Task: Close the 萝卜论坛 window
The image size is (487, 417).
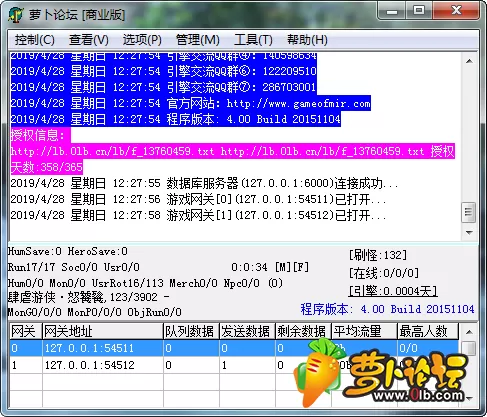Action: (x=456, y=11)
